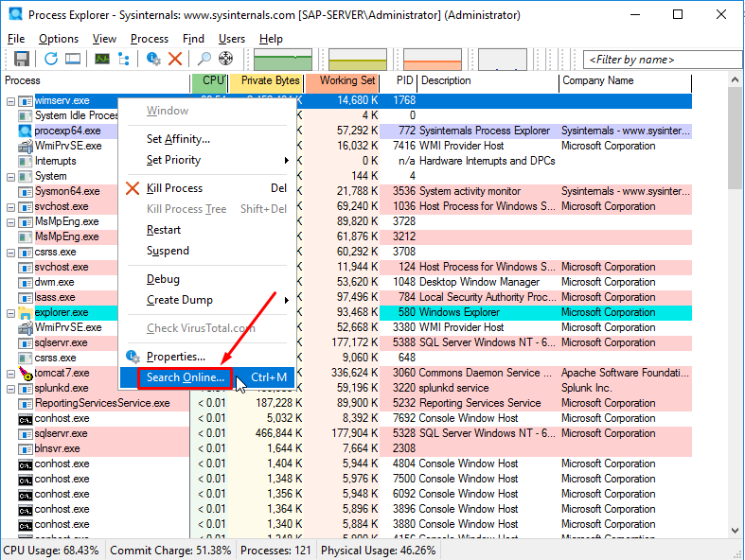745x560 pixels.
Task: Click the Process Explorer title bar icon
Action: click(x=16, y=14)
